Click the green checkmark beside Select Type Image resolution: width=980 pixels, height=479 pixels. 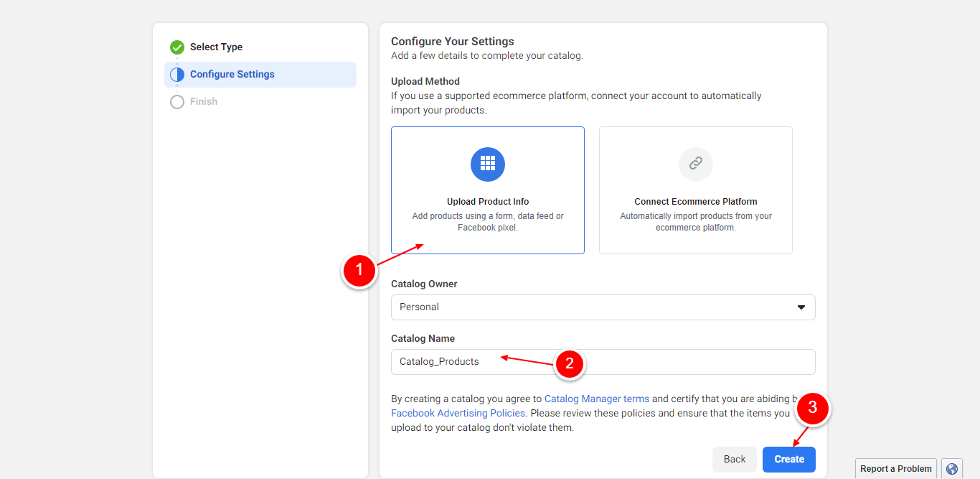[x=177, y=47]
